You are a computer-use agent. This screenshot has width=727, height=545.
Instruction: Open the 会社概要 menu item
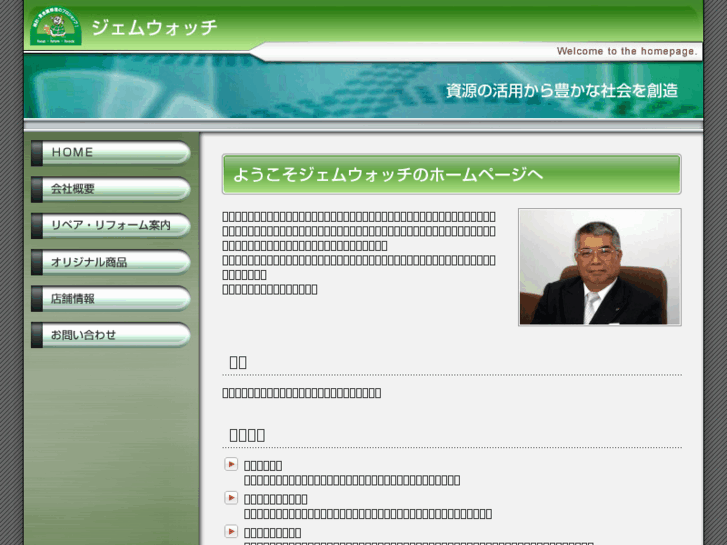[111, 189]
